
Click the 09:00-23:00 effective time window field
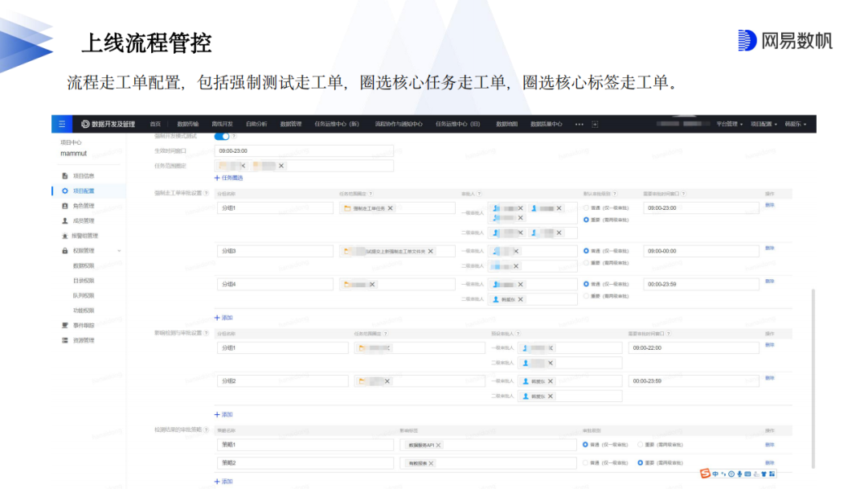[x=304, y=150]
